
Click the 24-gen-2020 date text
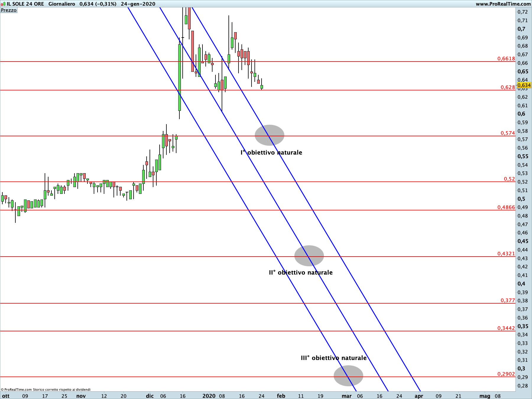click(x=138, y=4)
